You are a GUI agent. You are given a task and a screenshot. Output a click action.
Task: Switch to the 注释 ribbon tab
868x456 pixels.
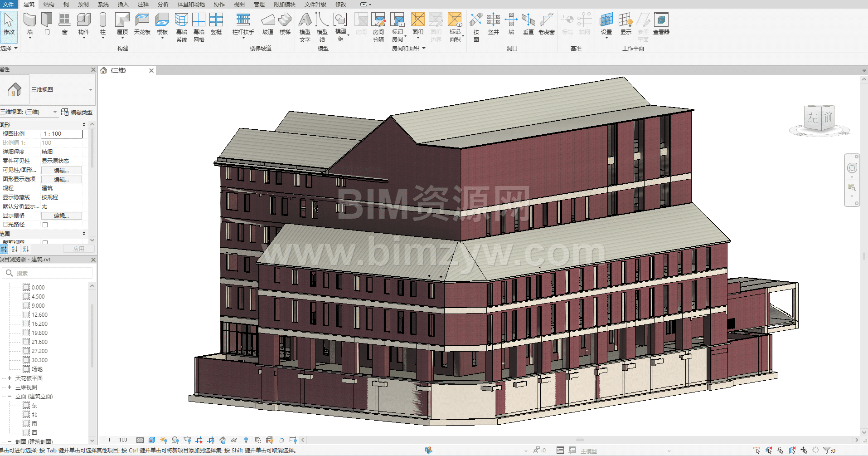143,5
